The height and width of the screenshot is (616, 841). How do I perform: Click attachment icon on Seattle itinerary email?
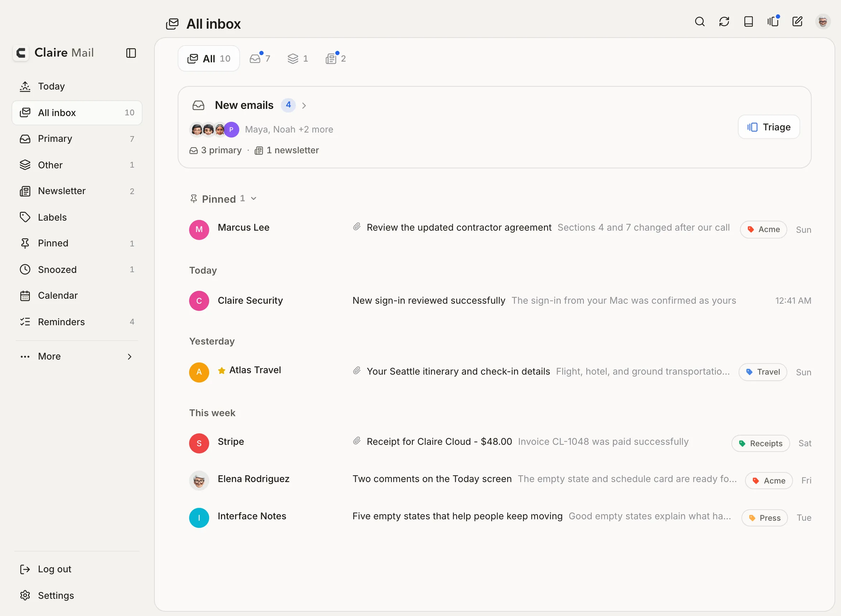pyautogui.click(x=357, y=371)
